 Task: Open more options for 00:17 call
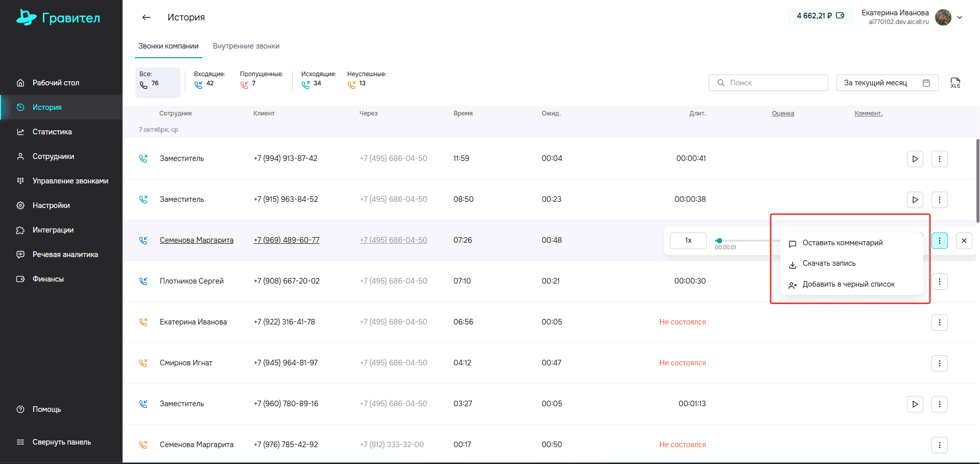click(940, 445)
